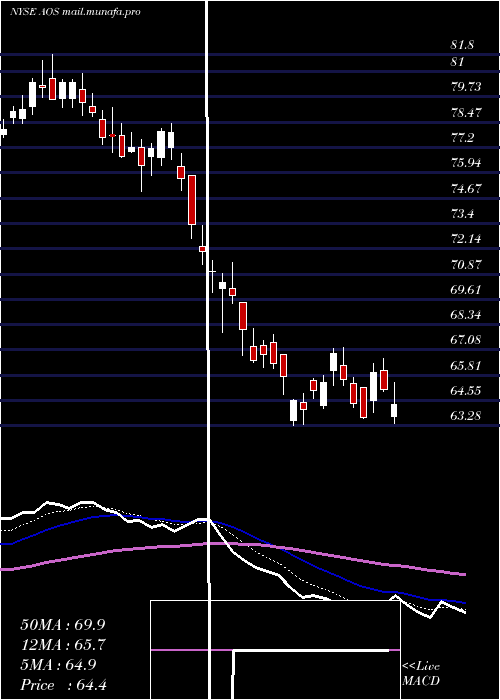Image resolution: width=500 pixels, height=700 pixels.
Task: Click the 73.4 price level label
Action: 462,214
